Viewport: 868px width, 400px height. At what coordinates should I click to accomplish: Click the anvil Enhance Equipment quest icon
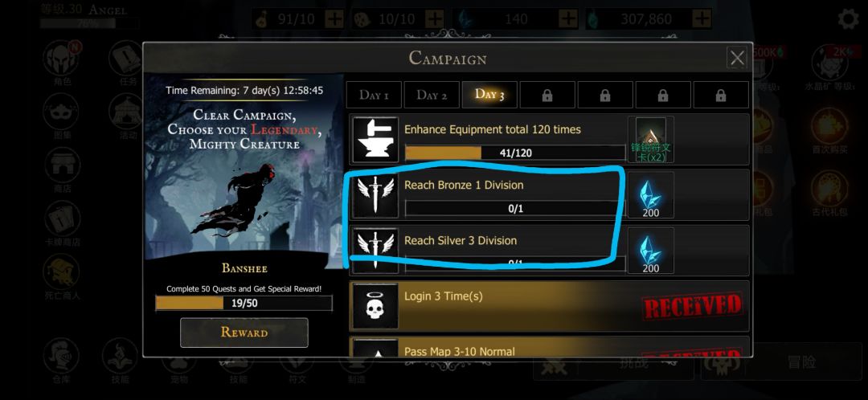[375, 140]
